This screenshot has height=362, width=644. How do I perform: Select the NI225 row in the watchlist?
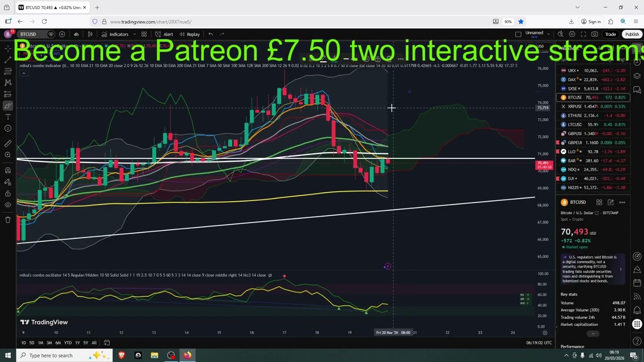click(593, 188)
